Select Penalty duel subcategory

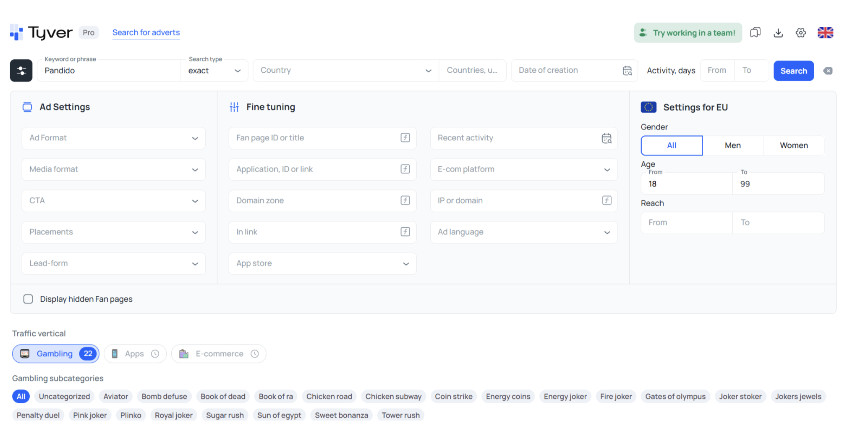point(38,415)
